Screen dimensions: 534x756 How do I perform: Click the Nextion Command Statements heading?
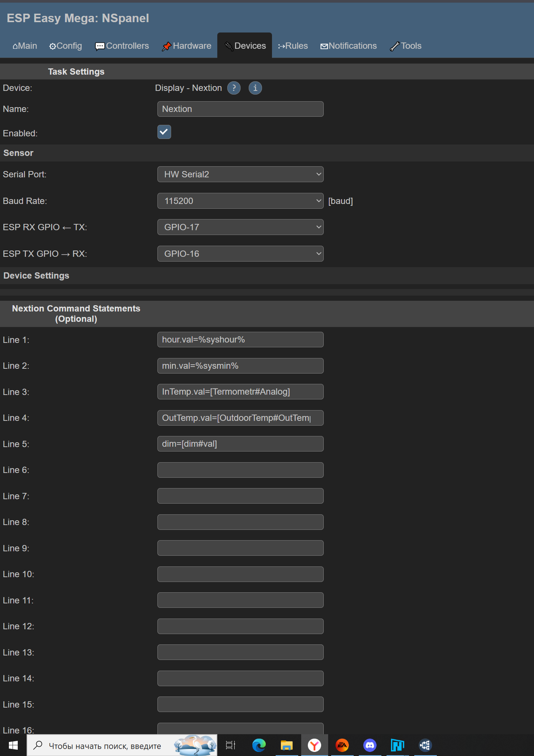tap(76, 314)
